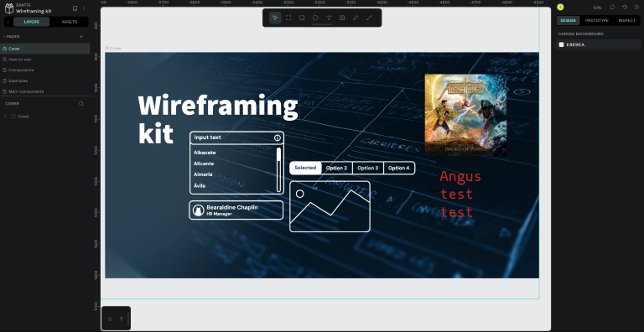Collapse the top toolbar using its handle bar

[x=322, y=24]
